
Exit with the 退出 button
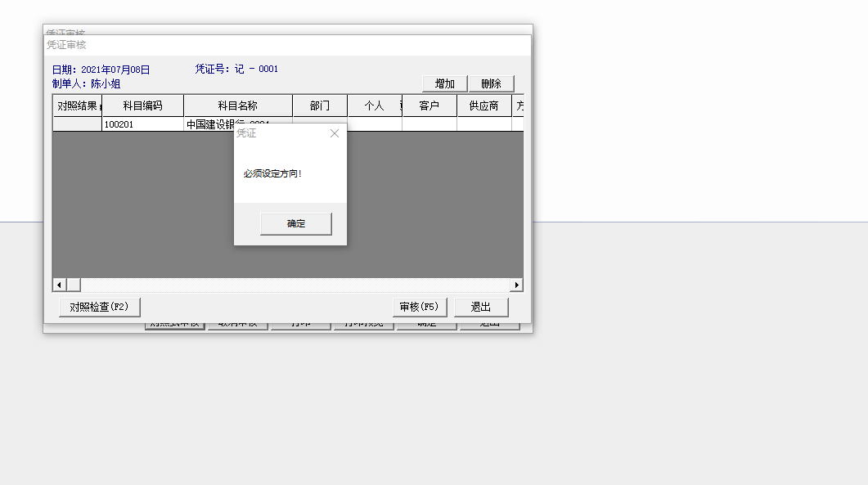click(x=480, y=307)
